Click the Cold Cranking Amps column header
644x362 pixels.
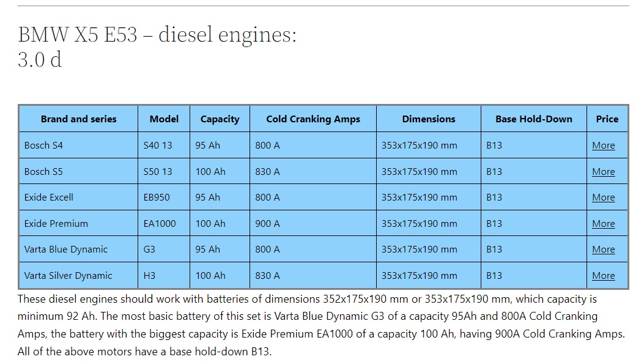313,119
